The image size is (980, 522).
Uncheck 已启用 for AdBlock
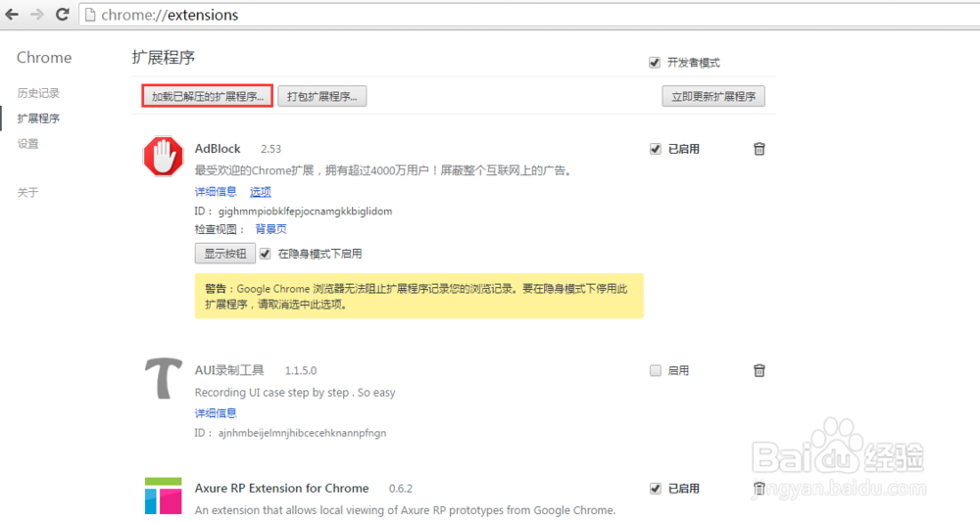655,149
